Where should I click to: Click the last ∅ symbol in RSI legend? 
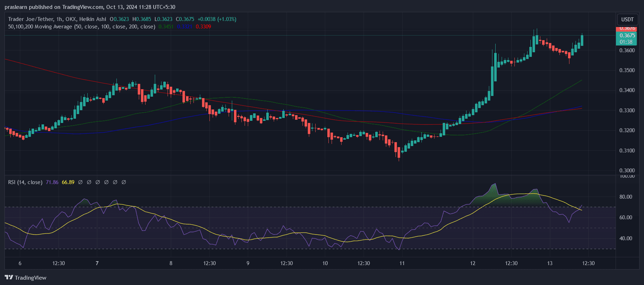pos(124,182)
